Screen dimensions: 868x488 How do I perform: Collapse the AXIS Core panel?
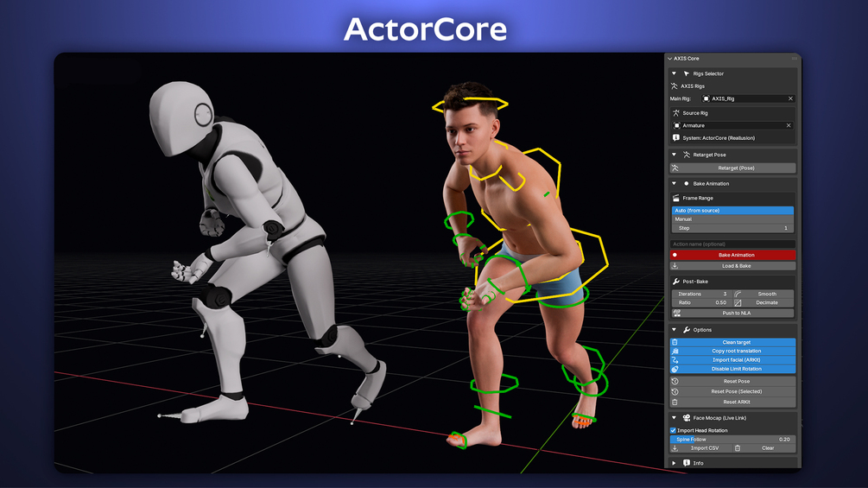coord(670,59)
